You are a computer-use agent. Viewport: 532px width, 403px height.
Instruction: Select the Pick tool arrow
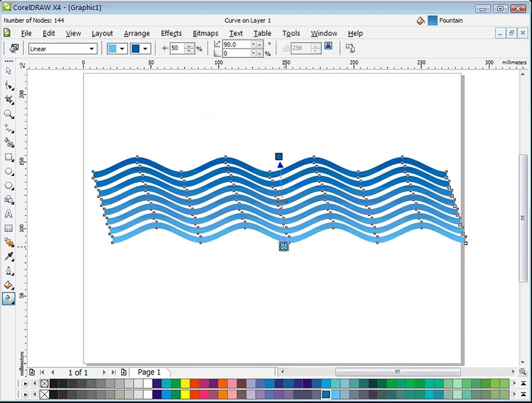click(8, 71)
